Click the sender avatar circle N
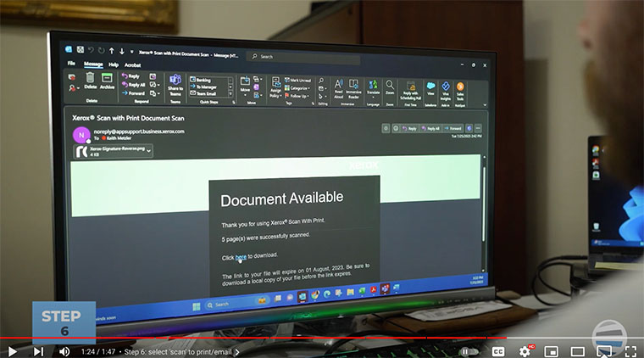The height and width of the screenshot is (358, 644). click(81, 135)
